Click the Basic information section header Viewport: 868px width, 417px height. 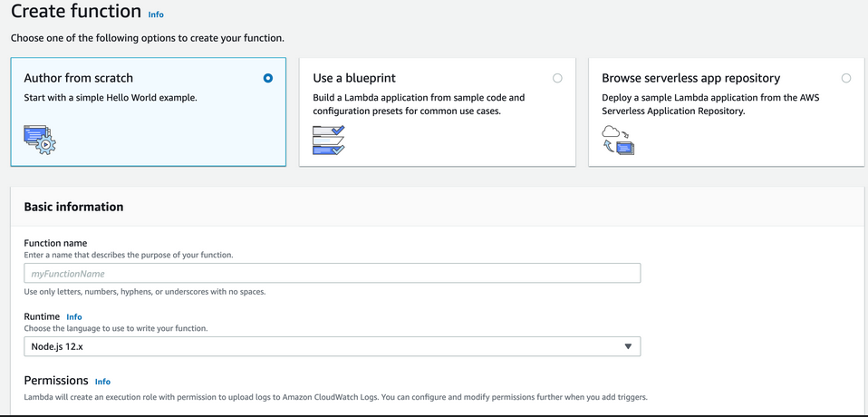pos(73,207)
